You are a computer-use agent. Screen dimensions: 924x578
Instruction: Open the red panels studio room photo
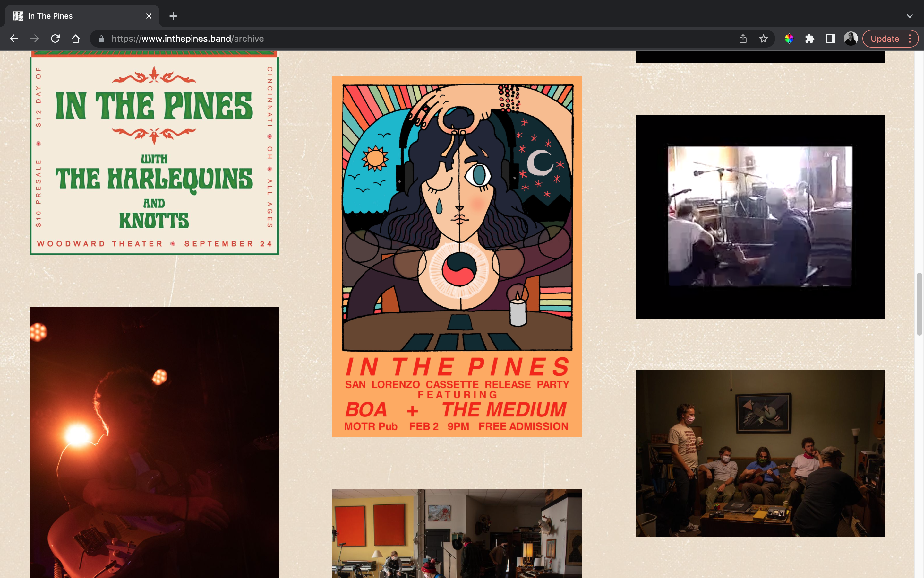tap(457, 533)
